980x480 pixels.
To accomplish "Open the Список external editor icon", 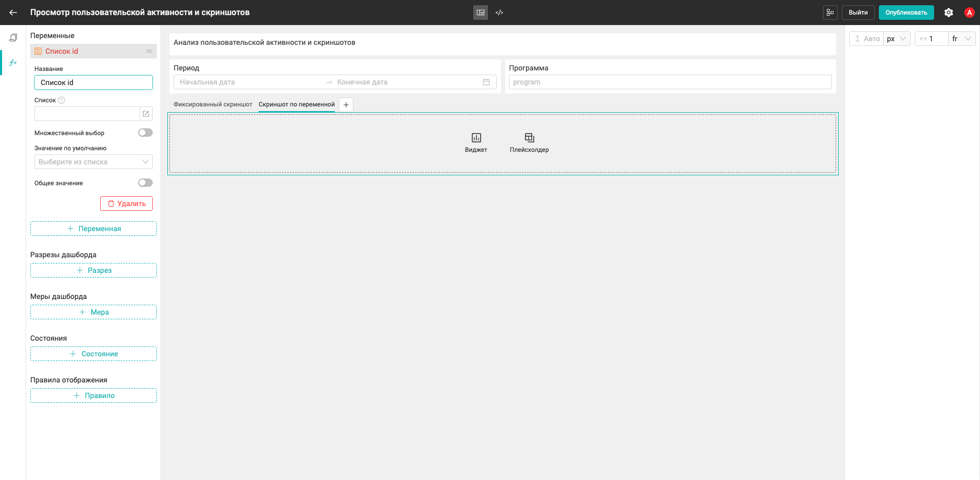I will [146, 114].
